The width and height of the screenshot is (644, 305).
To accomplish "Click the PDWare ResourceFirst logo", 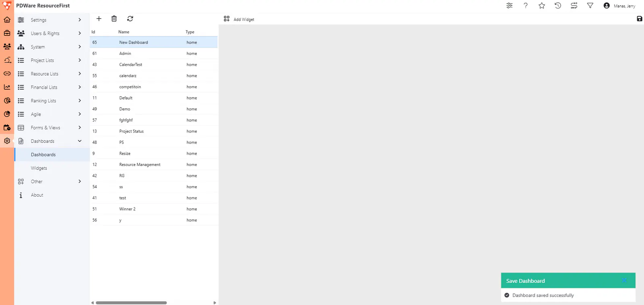I will click(7, 6).
